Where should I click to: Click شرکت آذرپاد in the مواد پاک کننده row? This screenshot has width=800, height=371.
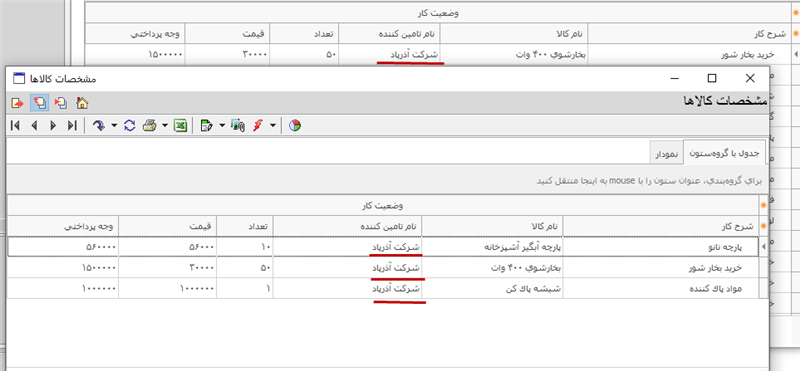click(347, 288)
